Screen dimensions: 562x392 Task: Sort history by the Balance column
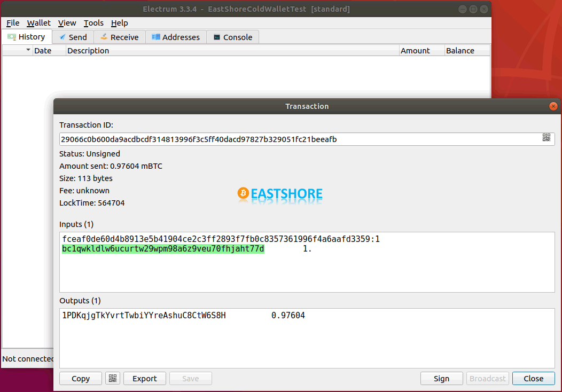467,51
